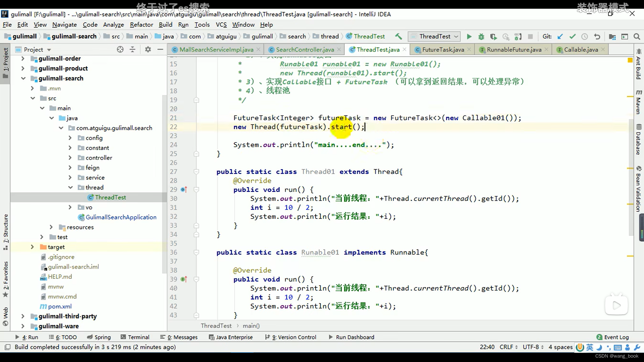Click UTF-8 encoding in status bar
Viewport: 644px width, 362px height.
tap(533, 347)
